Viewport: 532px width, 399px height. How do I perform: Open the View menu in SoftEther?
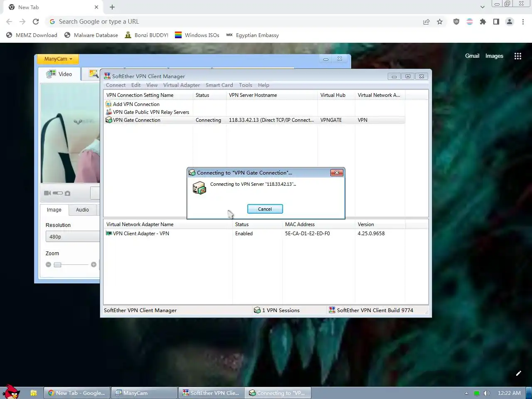(152, 85)
